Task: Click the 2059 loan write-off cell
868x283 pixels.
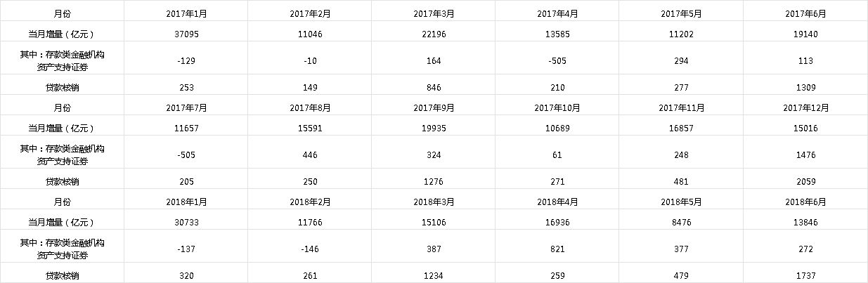Action: 806,182
